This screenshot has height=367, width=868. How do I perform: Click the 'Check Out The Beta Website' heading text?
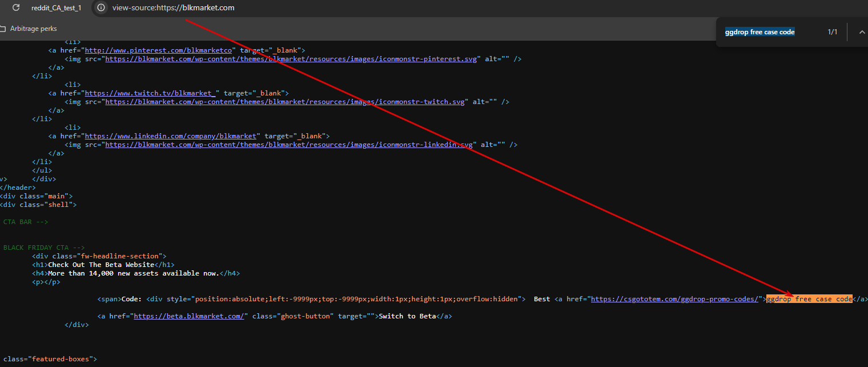[x=101, y=265]
